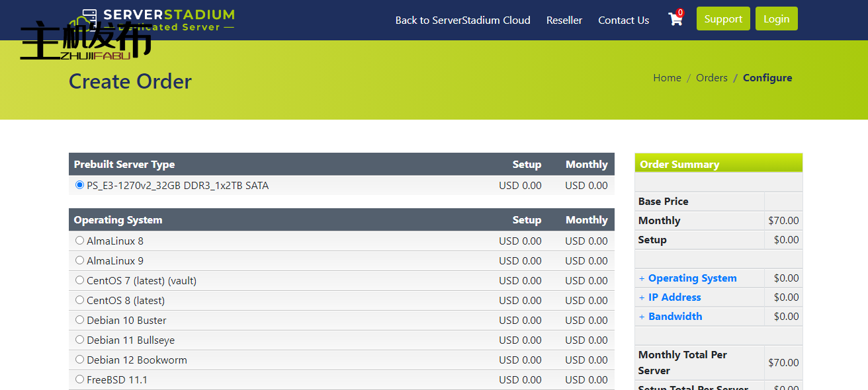Screen dimensions: 868x390
Task: Choose AlmaLinux 9 operating system
Action: (x=80, y=260)
